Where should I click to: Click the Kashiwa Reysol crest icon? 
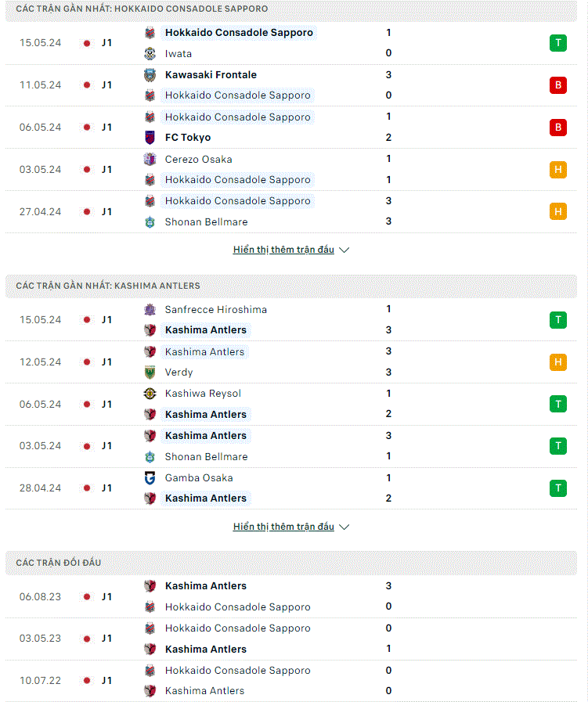[x=150, y=394]
